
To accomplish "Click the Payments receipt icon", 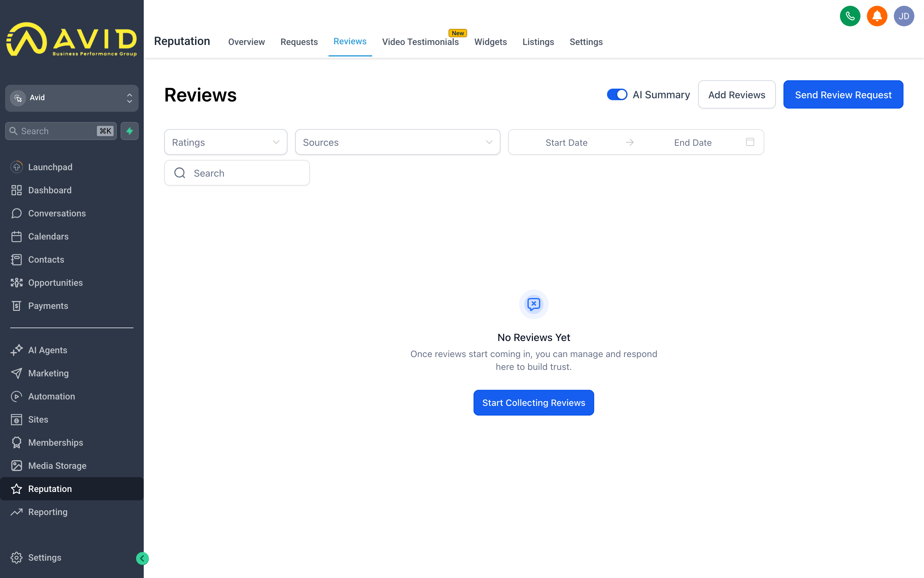I will click(x=16, y=306).
